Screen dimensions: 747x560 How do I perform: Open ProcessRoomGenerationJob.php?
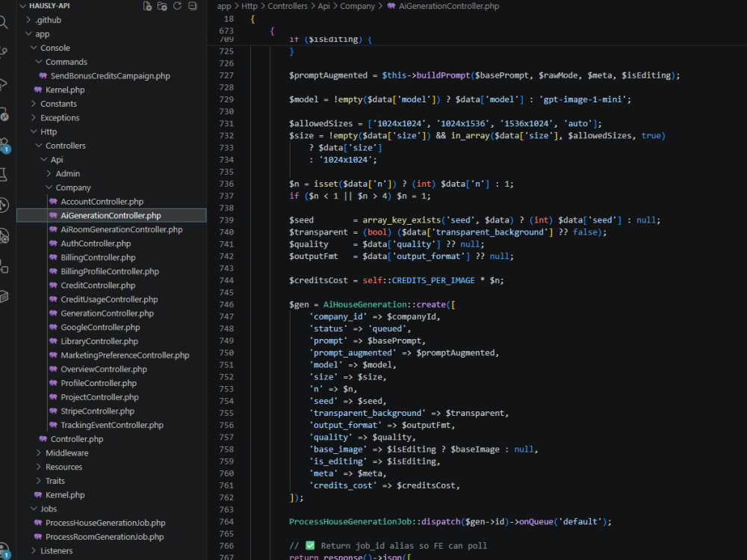105,537
